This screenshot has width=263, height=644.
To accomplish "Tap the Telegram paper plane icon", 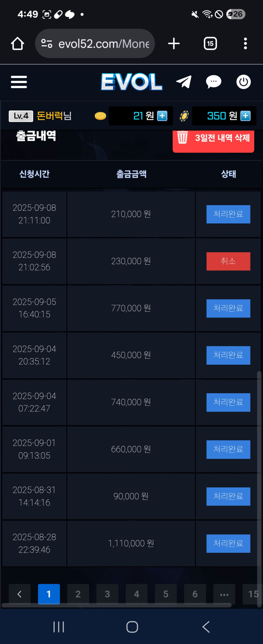I will (x=184, y=82).
